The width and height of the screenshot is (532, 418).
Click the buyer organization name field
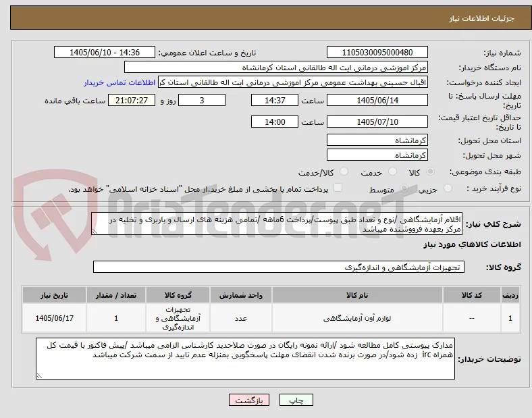[276, 67]
